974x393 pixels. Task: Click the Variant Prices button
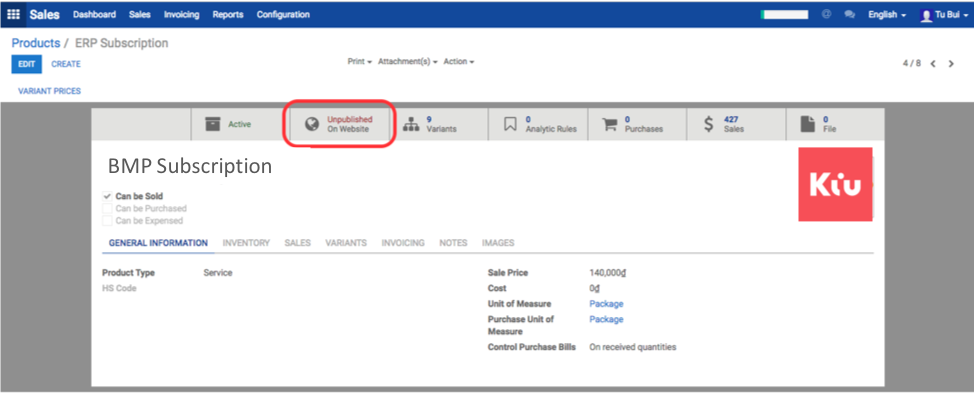pos(50,91)
